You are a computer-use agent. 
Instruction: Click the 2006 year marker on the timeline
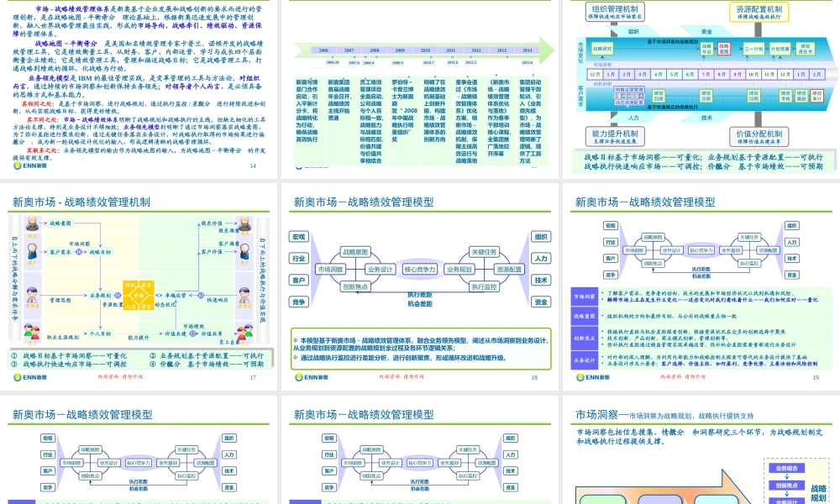point(323,50)
